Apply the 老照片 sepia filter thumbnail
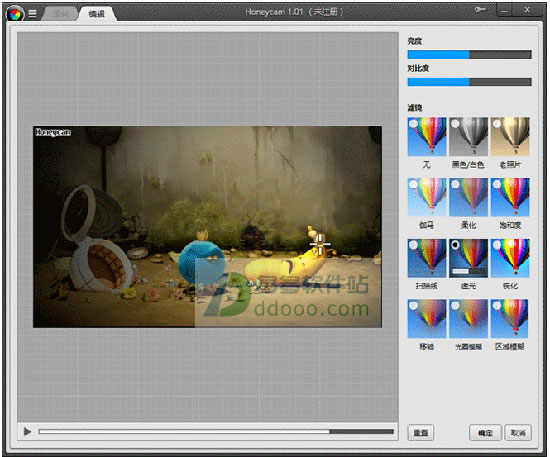The image size is (550, 457). click(510, 136)
